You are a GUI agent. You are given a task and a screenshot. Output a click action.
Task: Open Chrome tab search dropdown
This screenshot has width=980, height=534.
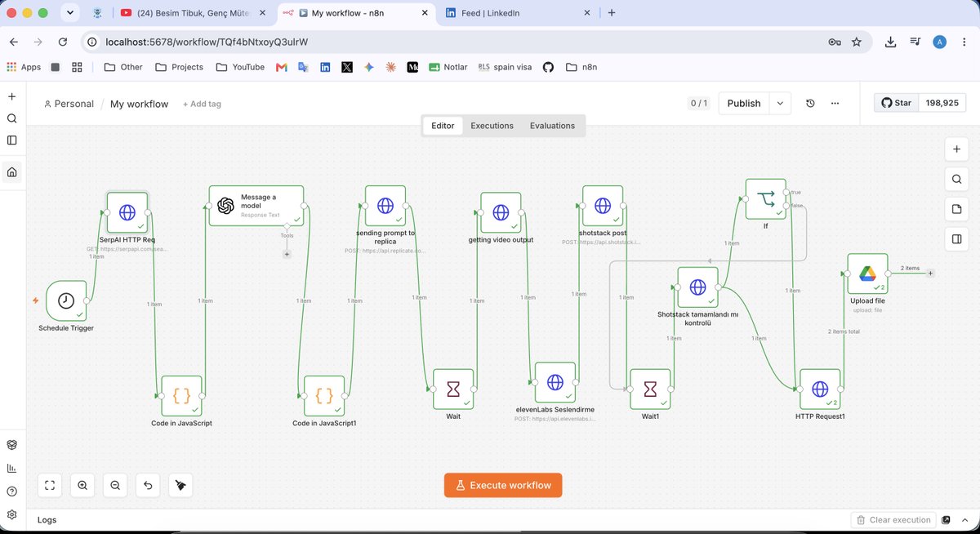(x=70, y=13)
